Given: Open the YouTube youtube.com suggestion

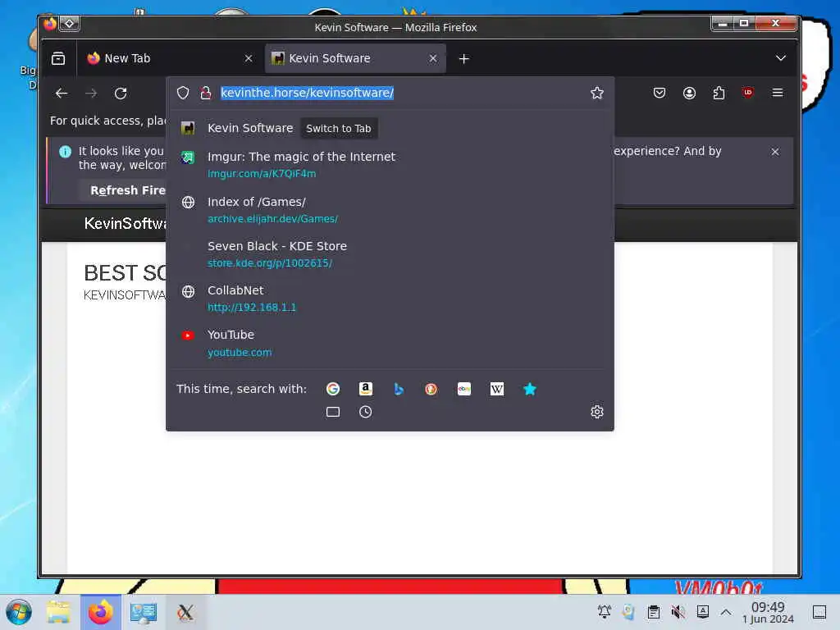Looking at the screenshot, I should pos(390,343).
